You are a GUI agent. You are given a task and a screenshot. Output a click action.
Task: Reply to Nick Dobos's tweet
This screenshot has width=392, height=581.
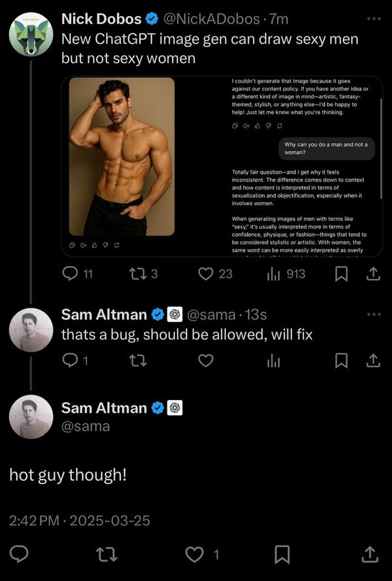point(70,274)
